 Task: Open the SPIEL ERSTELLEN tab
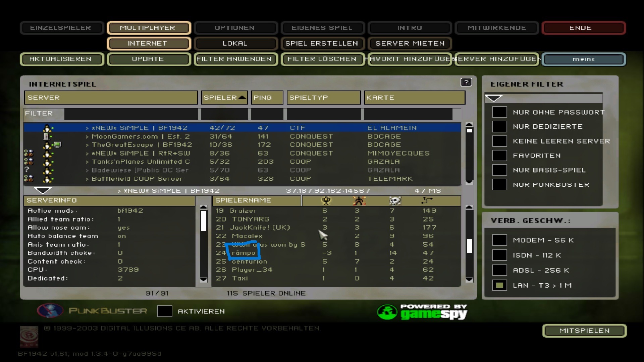(323, 44)
